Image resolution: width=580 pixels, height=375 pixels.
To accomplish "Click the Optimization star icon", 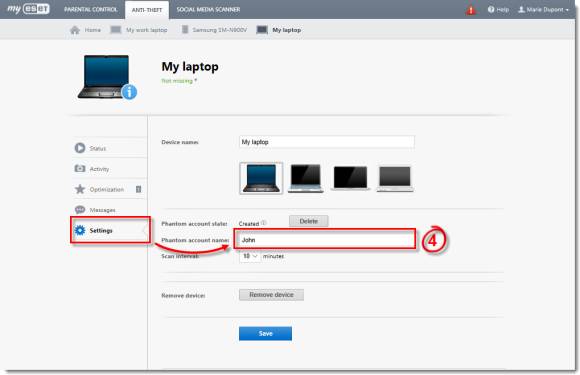I will (x=80, y=189).
